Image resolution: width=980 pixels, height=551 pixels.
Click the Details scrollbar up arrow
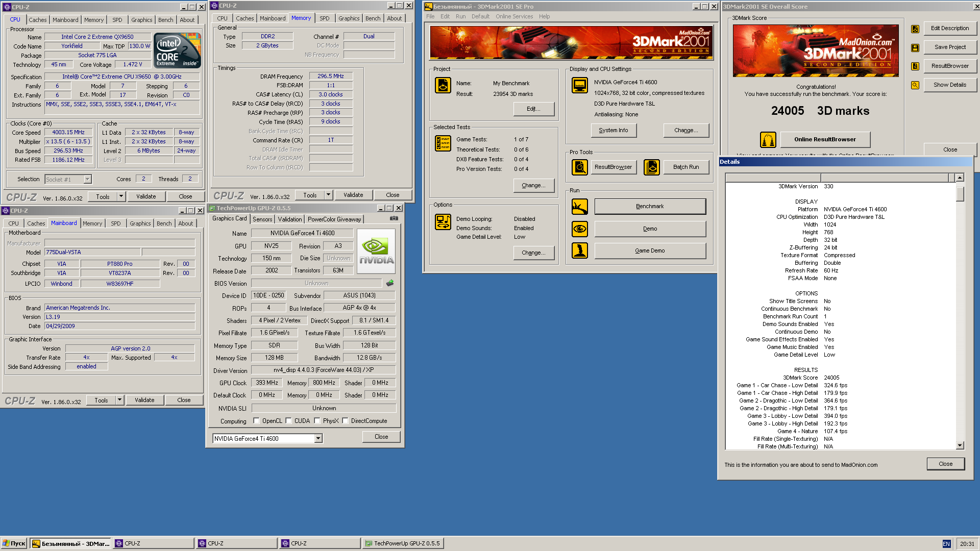(960, 178)
